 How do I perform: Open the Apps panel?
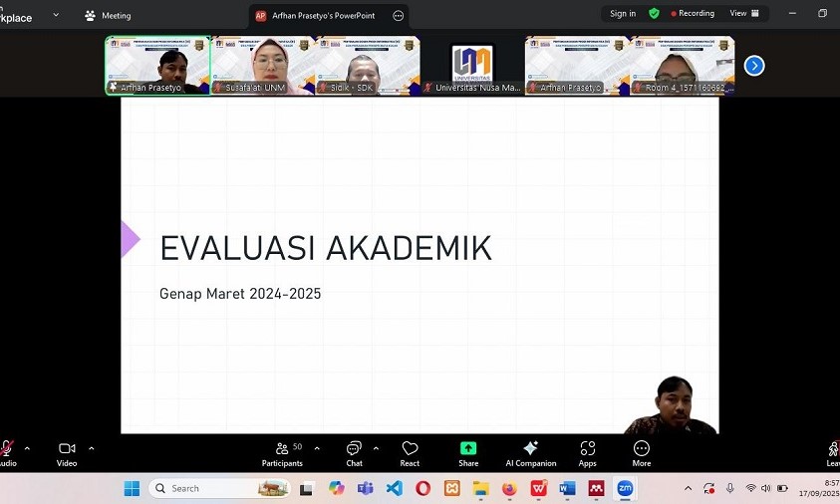[587, 452]
